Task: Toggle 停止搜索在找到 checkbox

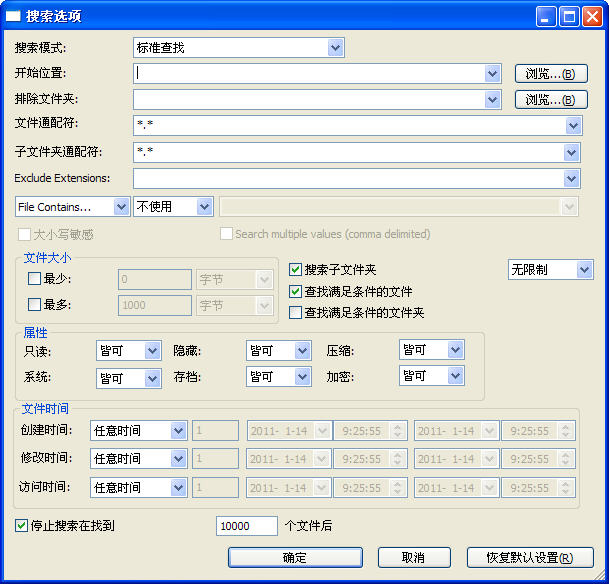Action: pos(22,526)
